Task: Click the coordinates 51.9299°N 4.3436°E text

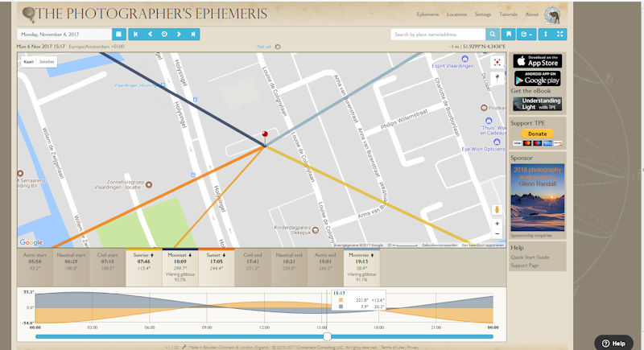Action: [x=485, y=47]
